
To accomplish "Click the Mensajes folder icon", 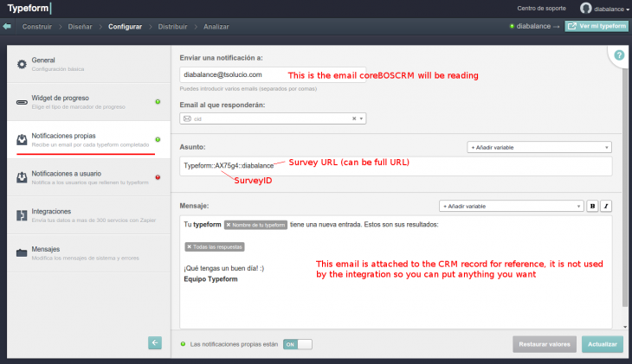I will (x=22, y=253).
